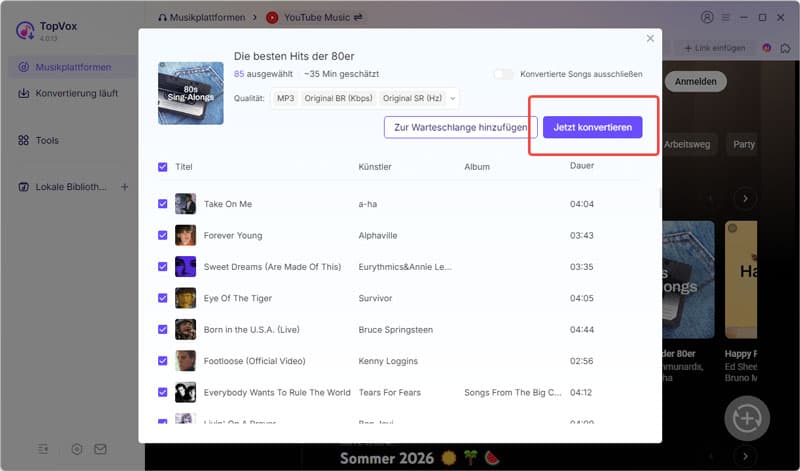Click the Musikplattformen sidebar icon
The height and width of the screenshot is (471, 800).
click(23, 67)
